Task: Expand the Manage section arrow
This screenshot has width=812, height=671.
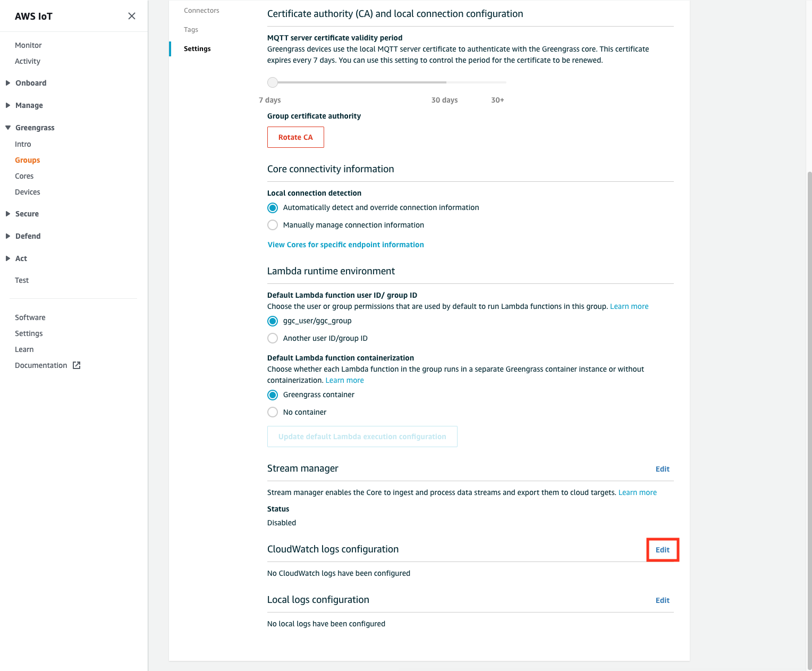Action: [x=8, y=105]
